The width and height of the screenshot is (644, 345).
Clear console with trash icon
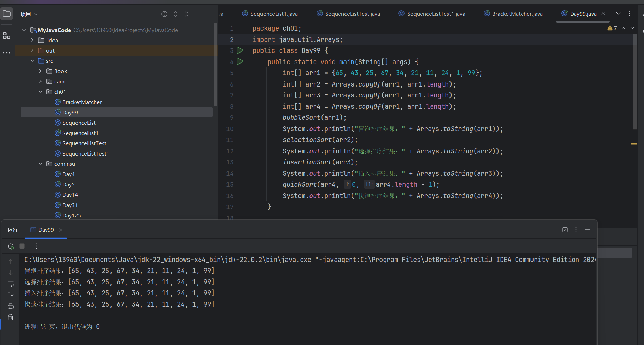(11, 317)
